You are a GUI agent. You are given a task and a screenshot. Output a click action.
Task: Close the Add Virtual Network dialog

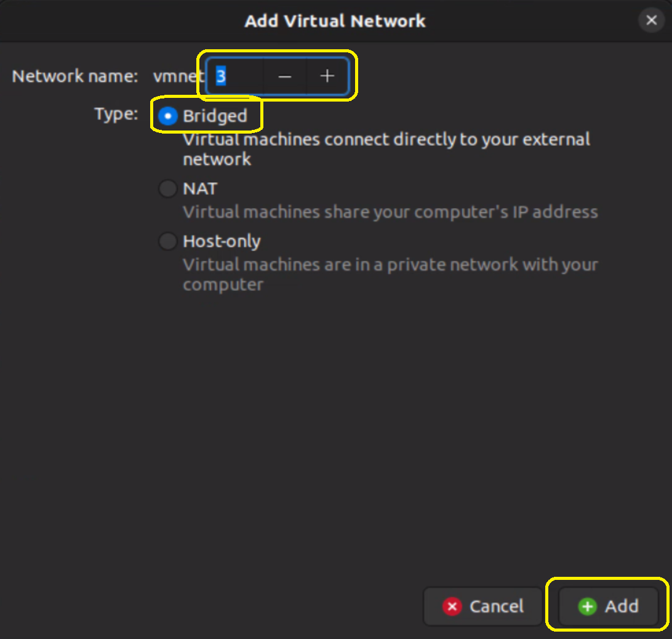tap(652, 20)
